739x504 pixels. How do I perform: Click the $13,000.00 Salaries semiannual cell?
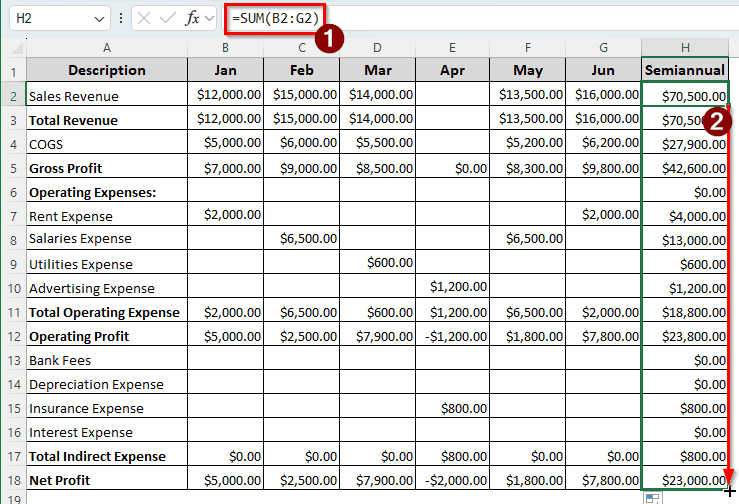point(685,238)
